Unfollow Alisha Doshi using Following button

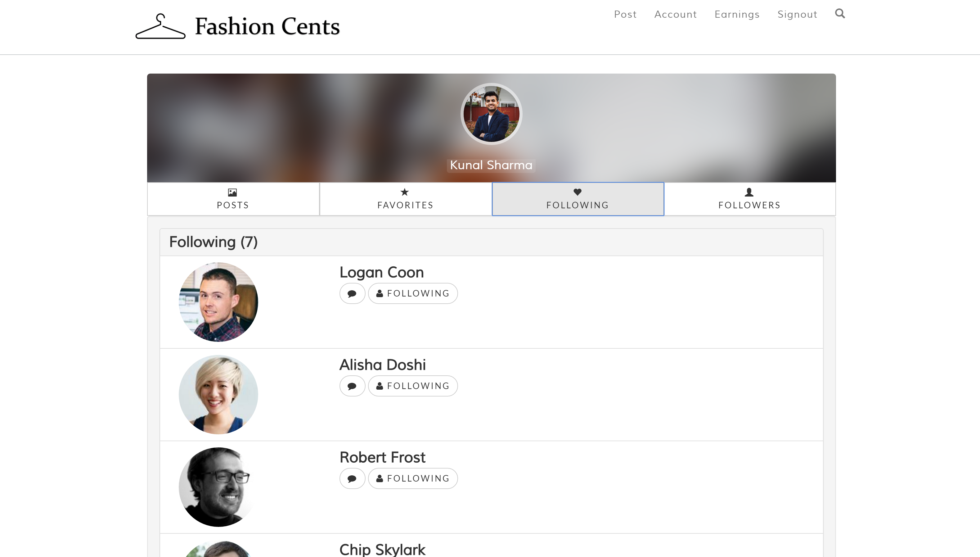tap(412, 386)
